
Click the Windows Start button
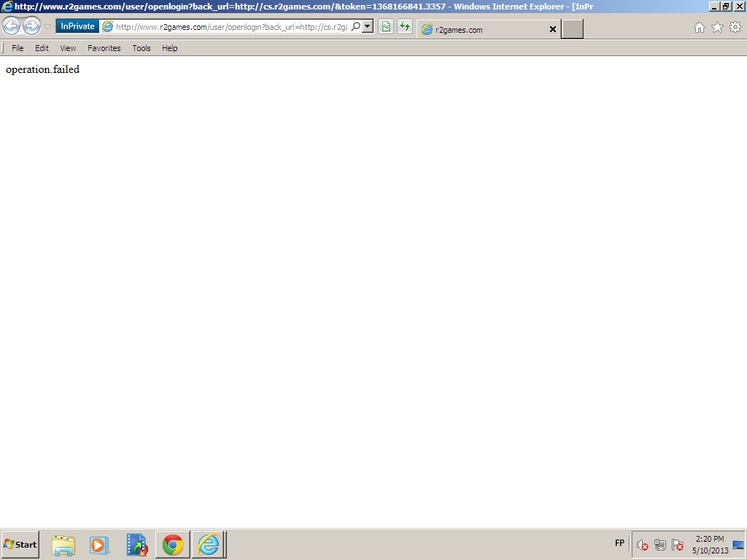[x=20, y=545]
